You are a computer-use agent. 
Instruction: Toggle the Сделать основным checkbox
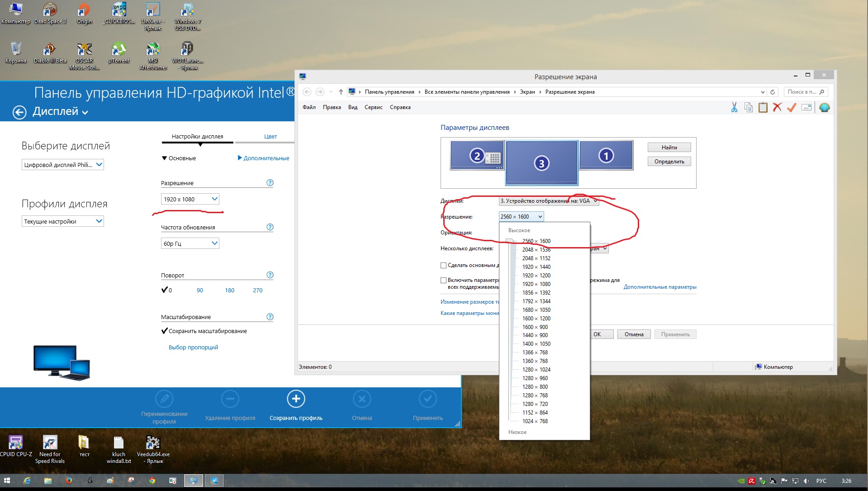(444, 266)
